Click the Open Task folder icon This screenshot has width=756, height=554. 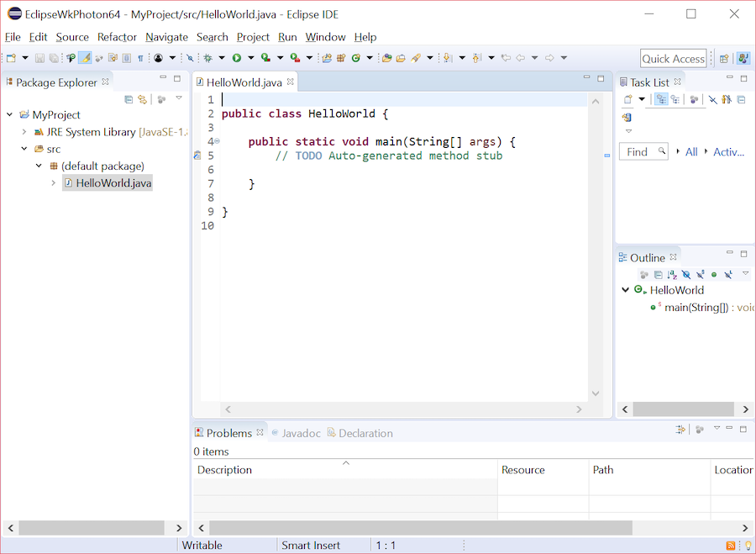click(401, 58)
